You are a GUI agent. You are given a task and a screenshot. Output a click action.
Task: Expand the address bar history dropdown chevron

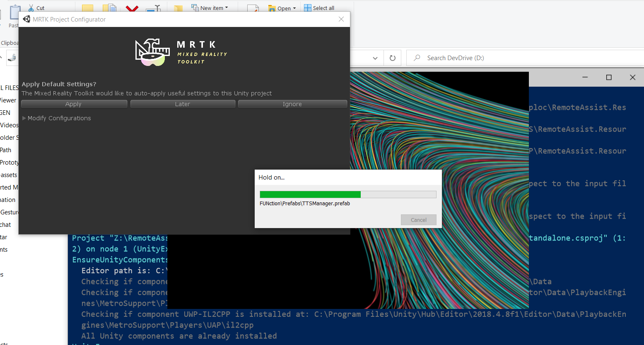tap(375, 58)
